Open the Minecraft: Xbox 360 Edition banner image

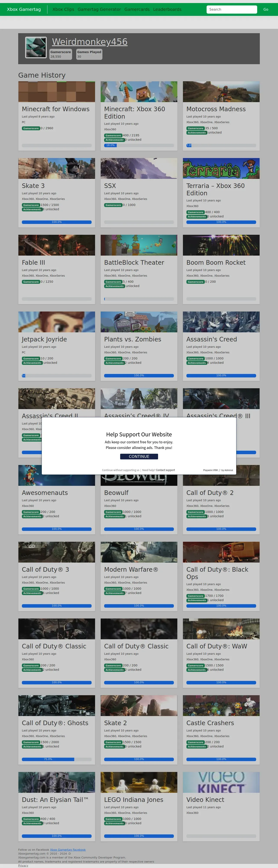pos(139,92)
